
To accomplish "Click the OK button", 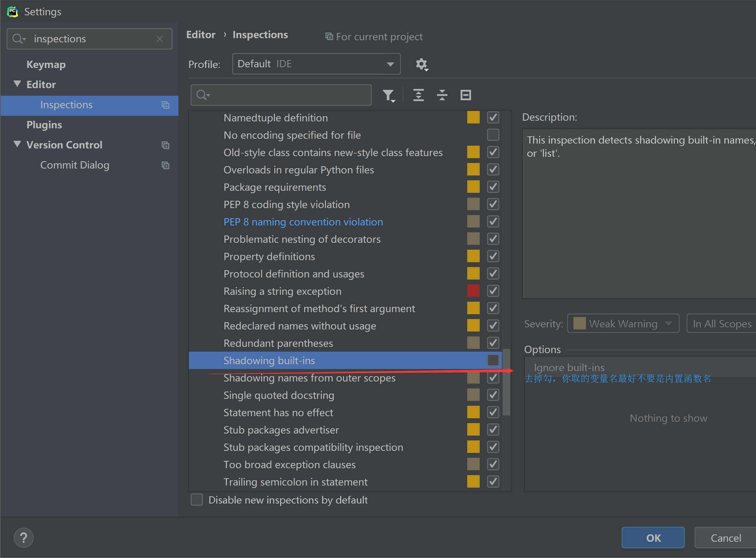I will tap(653, 537).
